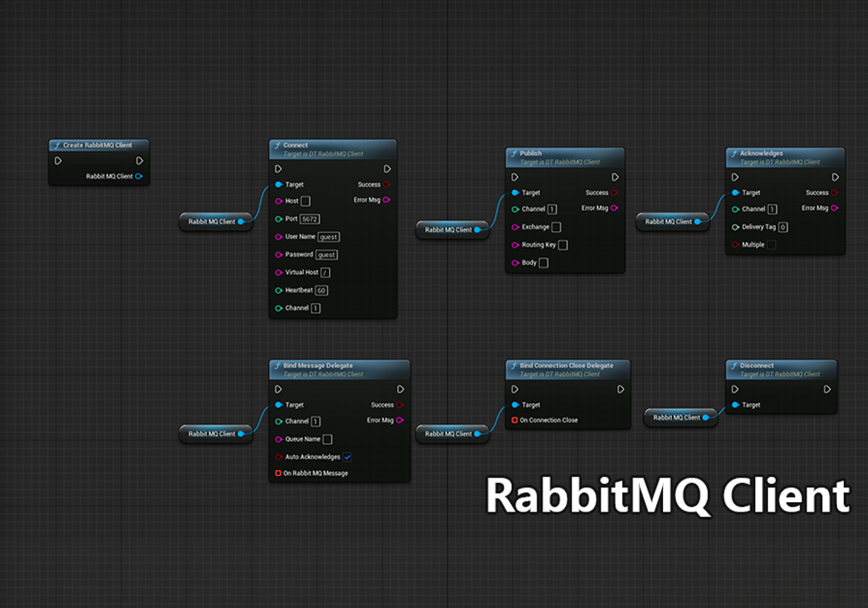Click the Queue Name field on Bind Message Delegate
Viewport: 868px width, 608px height.
(326, 439)
